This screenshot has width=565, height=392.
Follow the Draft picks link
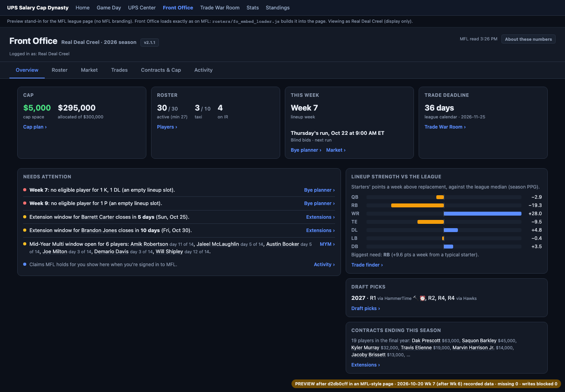366,309
